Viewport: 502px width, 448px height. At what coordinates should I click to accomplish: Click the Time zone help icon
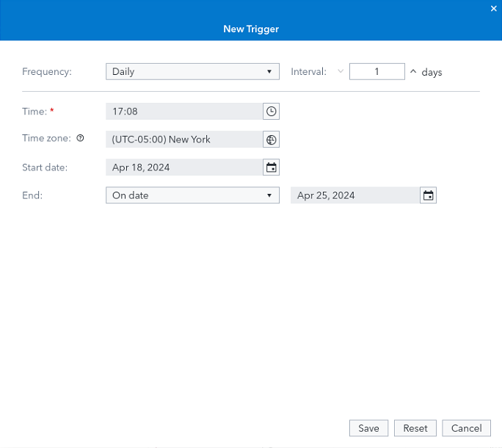pos(80,139)
